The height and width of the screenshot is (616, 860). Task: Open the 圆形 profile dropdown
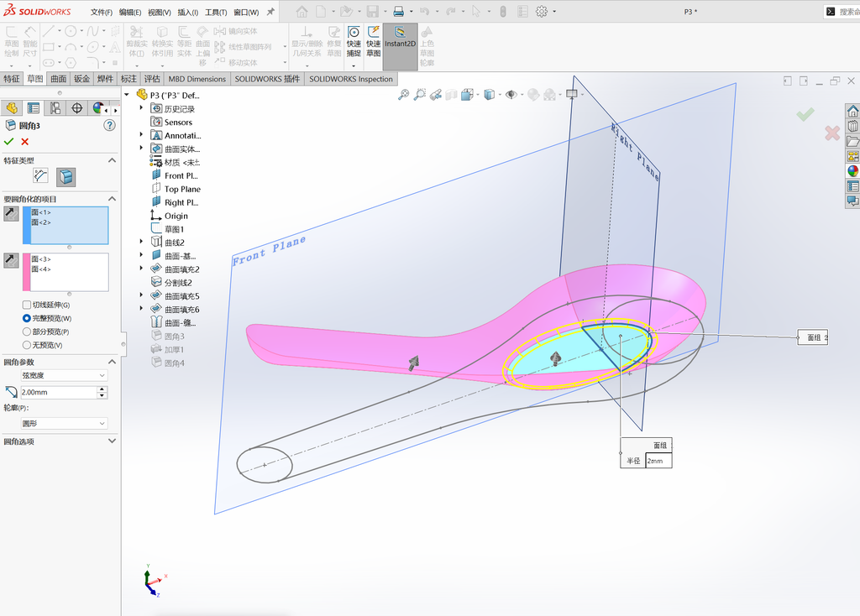click(64, 424)
